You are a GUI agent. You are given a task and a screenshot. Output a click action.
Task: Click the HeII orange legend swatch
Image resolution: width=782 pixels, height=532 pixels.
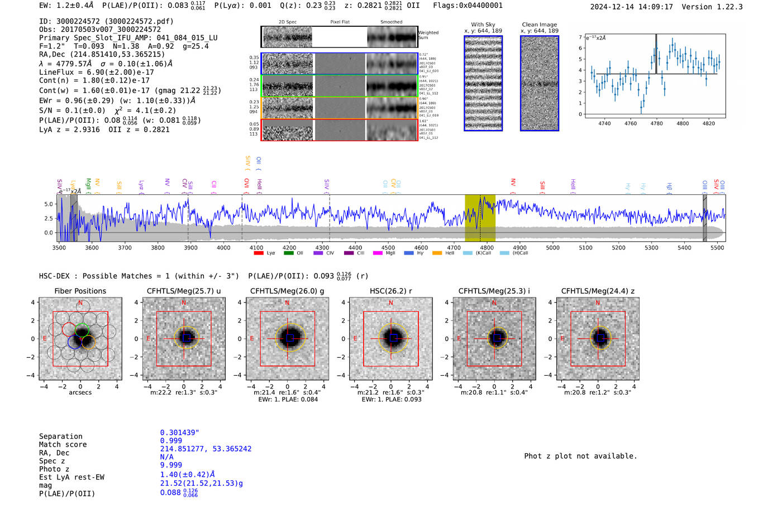click(437, 253)
